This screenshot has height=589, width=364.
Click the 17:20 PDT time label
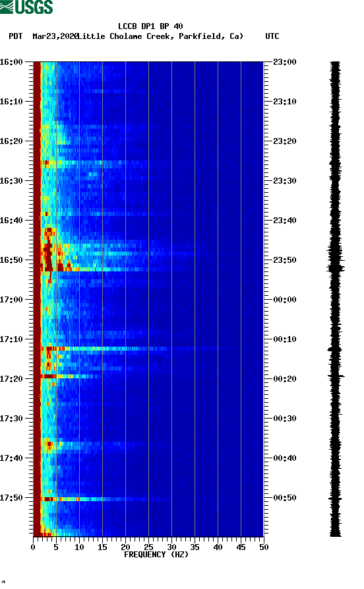[11, 379]
